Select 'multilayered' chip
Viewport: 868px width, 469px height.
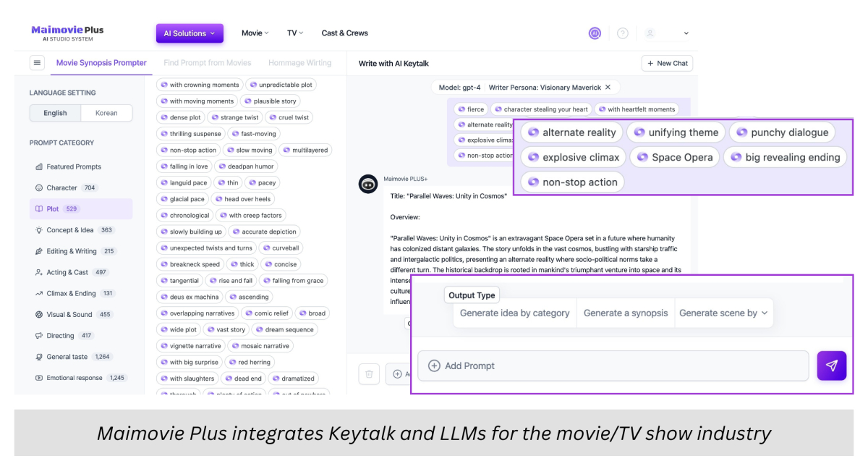click(x=305, y=151)
